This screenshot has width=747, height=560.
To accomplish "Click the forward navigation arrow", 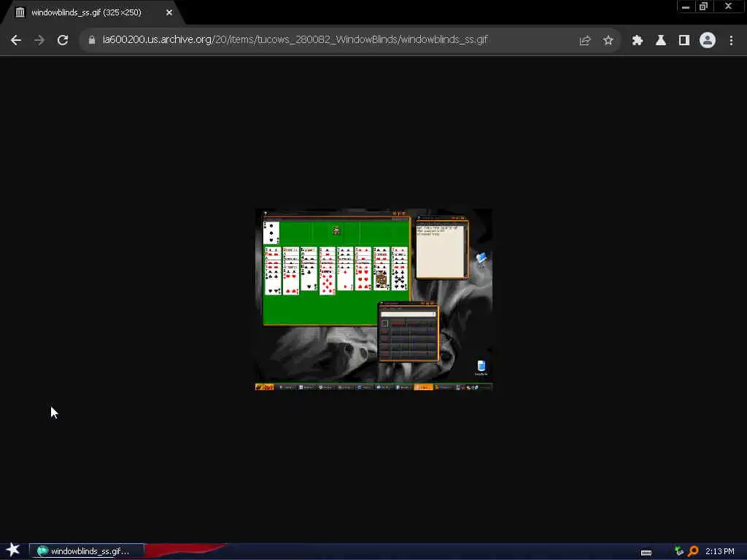I will point(39,41).
